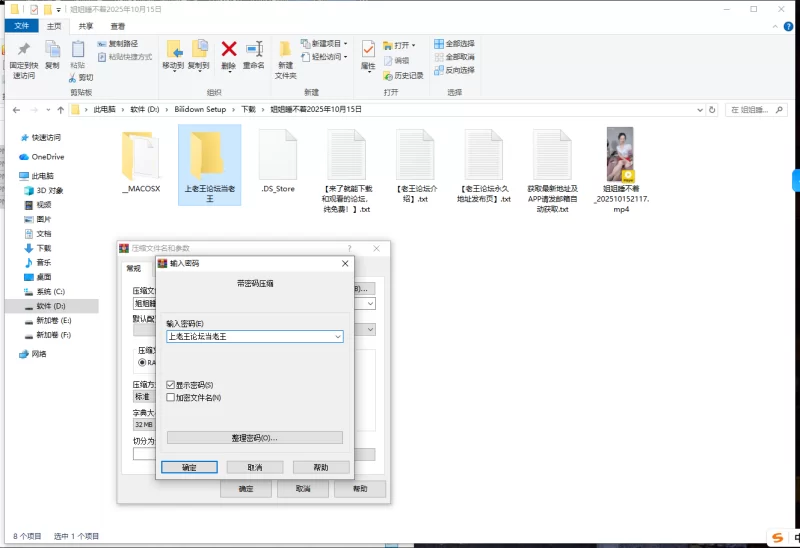This screenshot has width=800, height=548.
Task: Click the Copy path button
Action: click(117, 44)
